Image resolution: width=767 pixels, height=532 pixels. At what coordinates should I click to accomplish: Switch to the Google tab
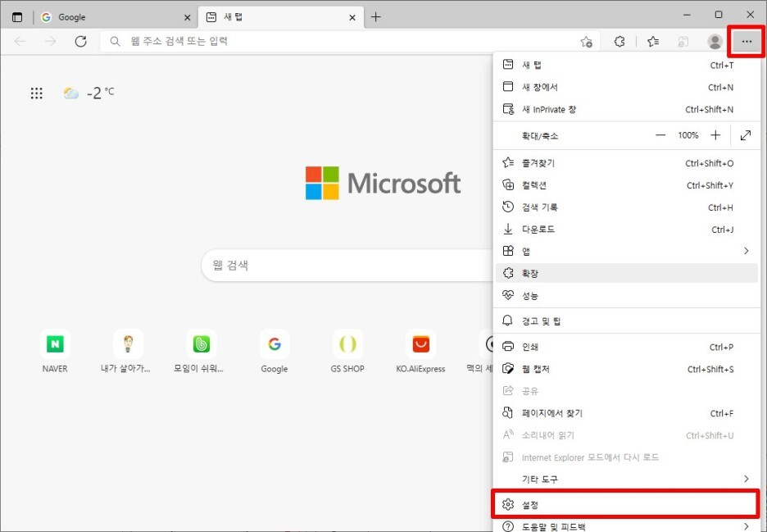point(115,17)
